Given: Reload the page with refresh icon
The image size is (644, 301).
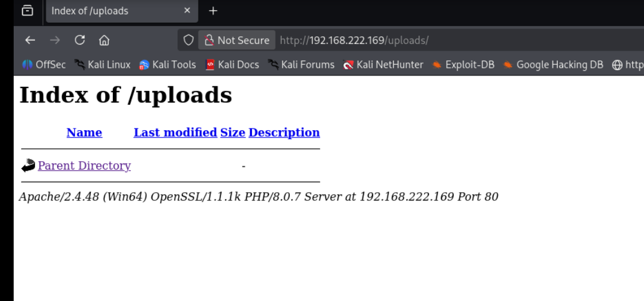Looking at the screenshot, I should pyautogui.click(x=80, y=40).
